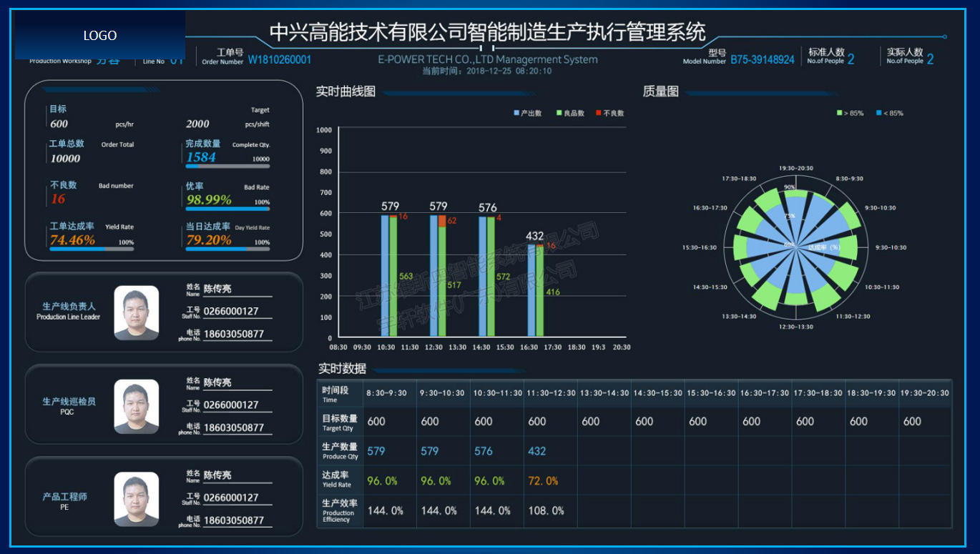Toggle the red 不良数 legend marker
980x554 pixels.
pos(599,113)
